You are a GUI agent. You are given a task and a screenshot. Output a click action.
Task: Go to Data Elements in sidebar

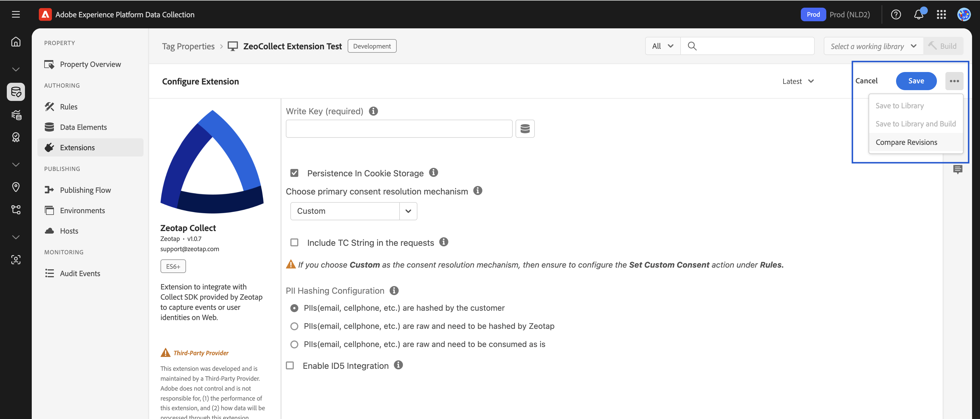click(83, 127)
